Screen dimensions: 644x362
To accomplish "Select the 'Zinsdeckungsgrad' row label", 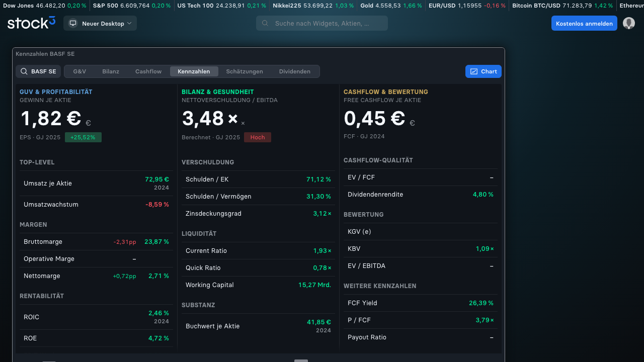I will (213, 214).
